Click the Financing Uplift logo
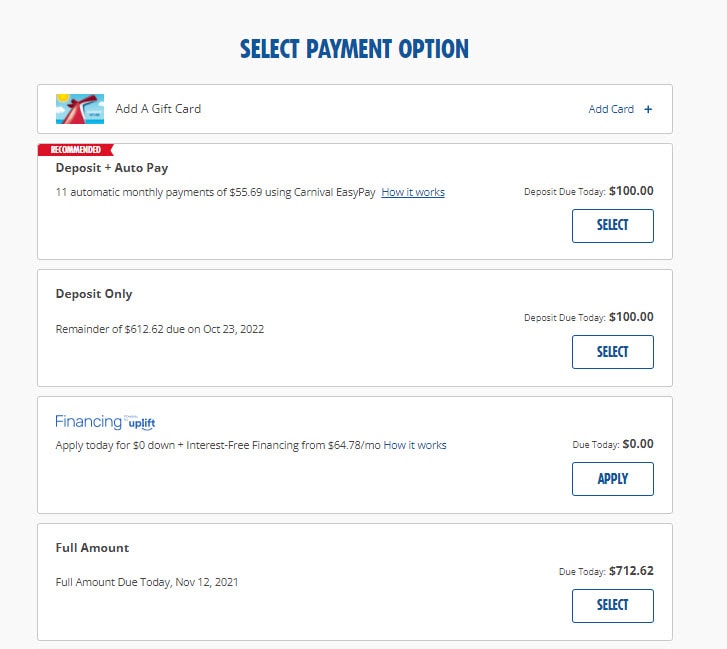Screen dimensions: 727x649 (x=106, y=422)
